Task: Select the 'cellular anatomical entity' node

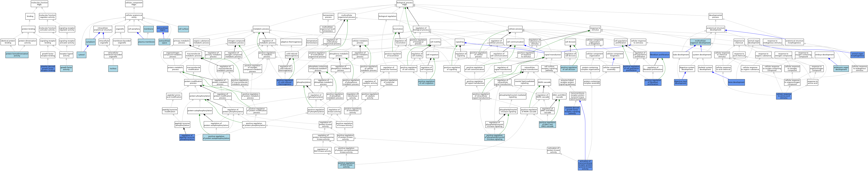Action: pyautogui.click(x=134, y=16)
